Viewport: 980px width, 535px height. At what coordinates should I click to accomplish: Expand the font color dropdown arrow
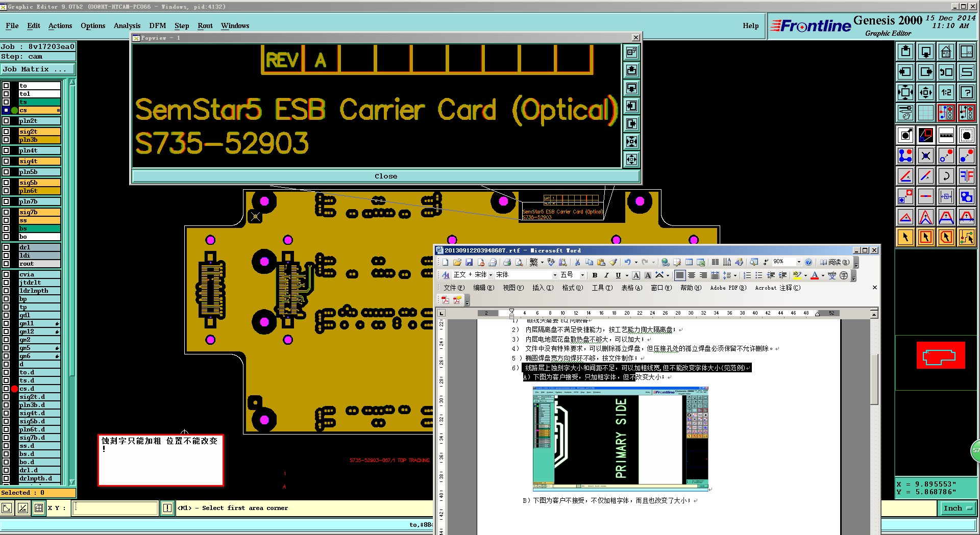pos(823,275)
